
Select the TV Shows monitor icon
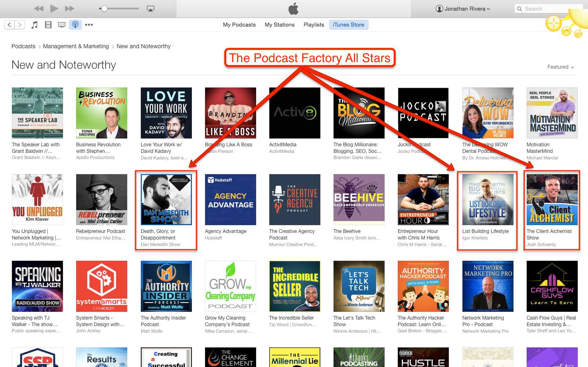click(62, 25)
